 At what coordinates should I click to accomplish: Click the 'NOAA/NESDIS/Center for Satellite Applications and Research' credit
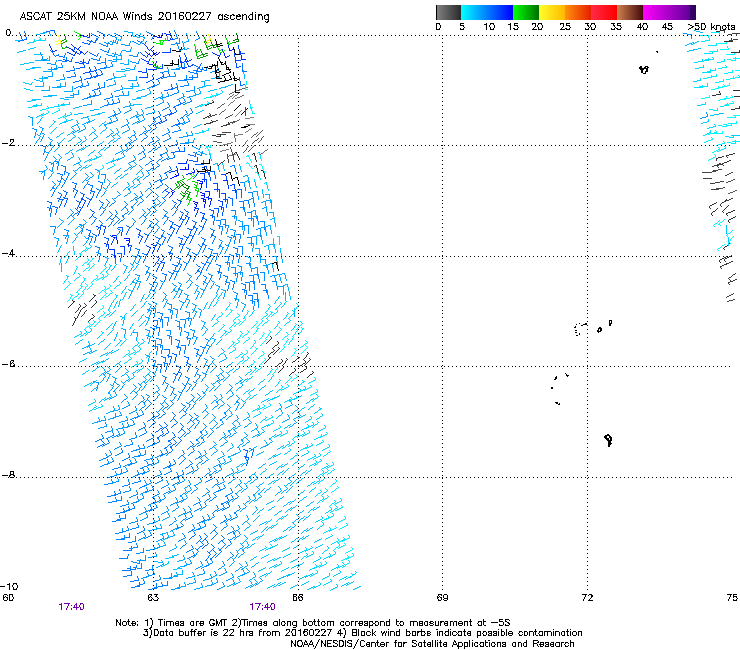432,644
